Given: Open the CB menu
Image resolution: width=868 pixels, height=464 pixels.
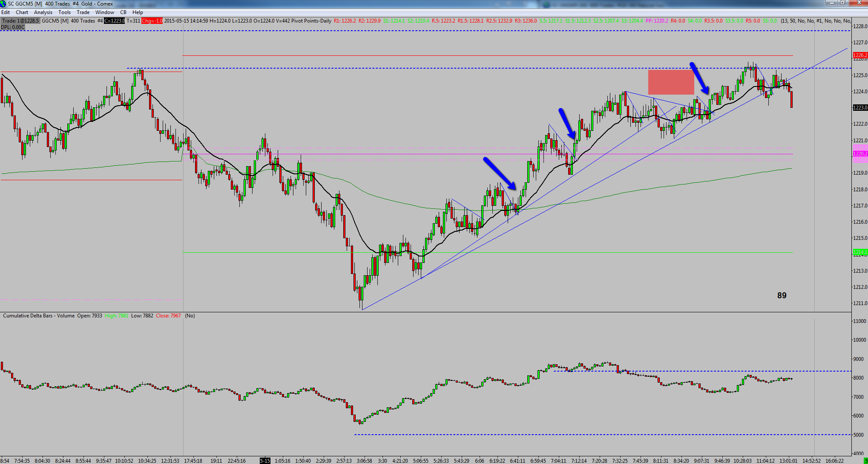Looking at the screenshot, I should [123, 12].
